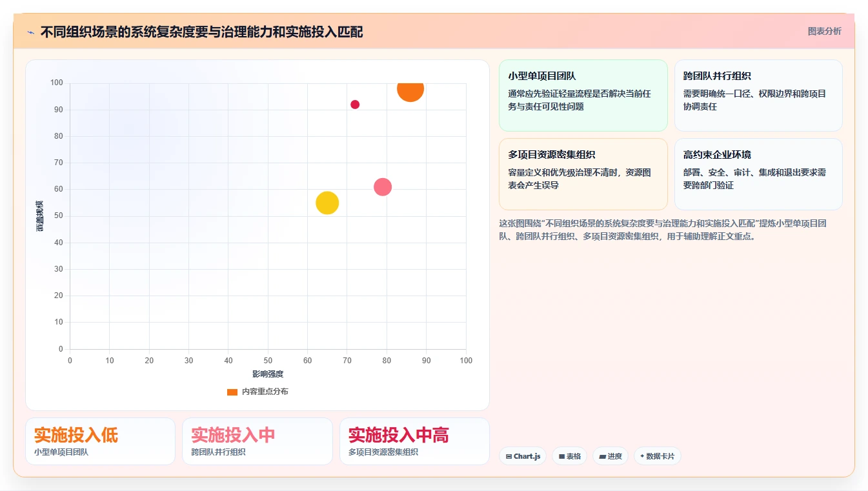Click the 实施投入低 stat card
Image resolution: width=868 pixels, height=491 pixels.
[x=100, y=441]
